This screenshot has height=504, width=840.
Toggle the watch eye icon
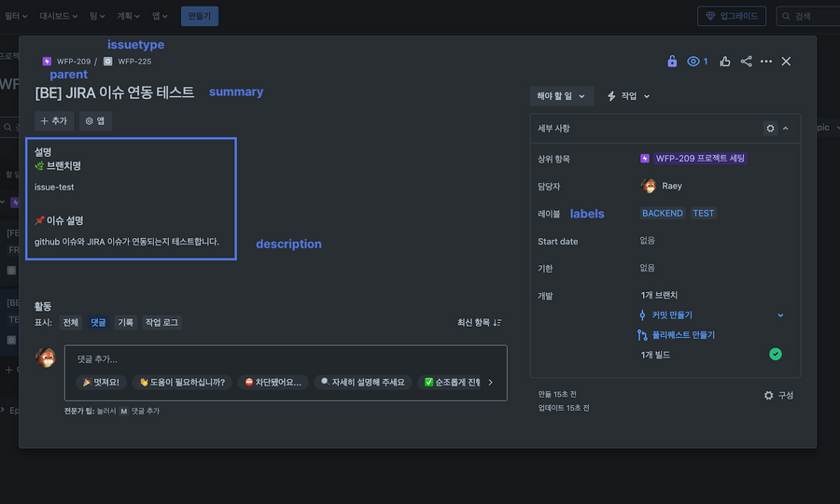693,61
